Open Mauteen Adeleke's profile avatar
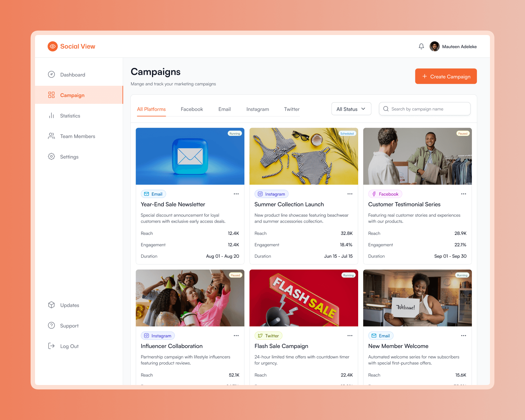Image resolution: width=525 pixels, height=420 pixels. point(435,46)
